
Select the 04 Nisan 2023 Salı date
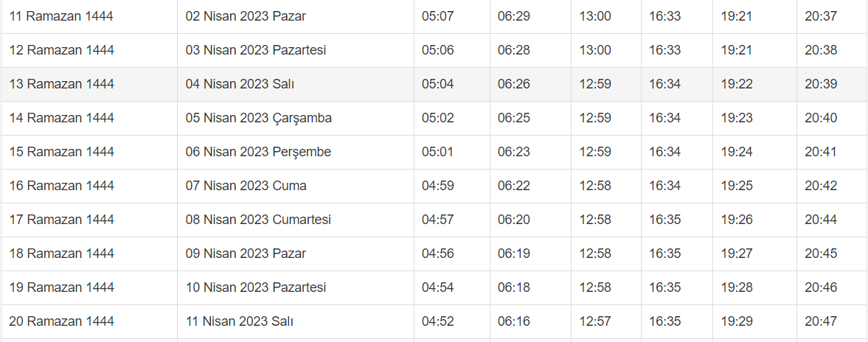(240, 84)
